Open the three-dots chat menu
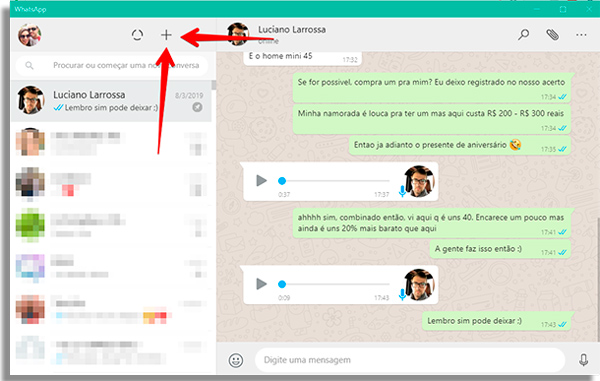600x381 pixels. tap(581, 35)
